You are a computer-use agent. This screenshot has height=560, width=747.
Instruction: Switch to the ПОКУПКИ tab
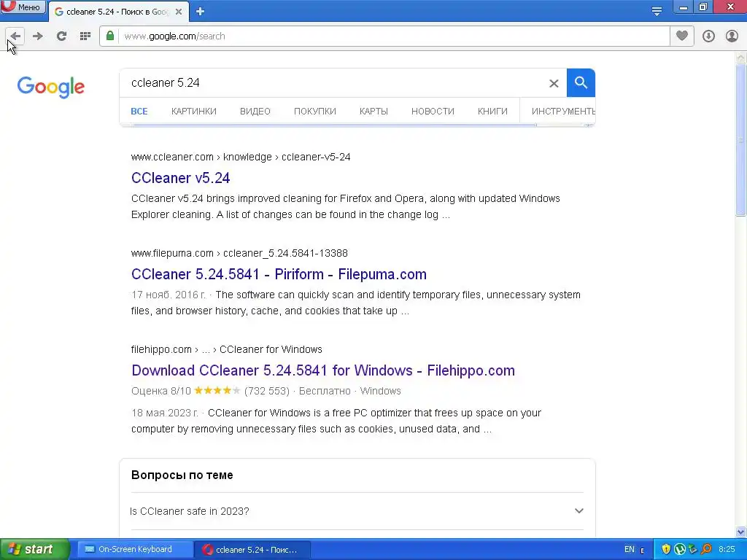tap(315, 112)
